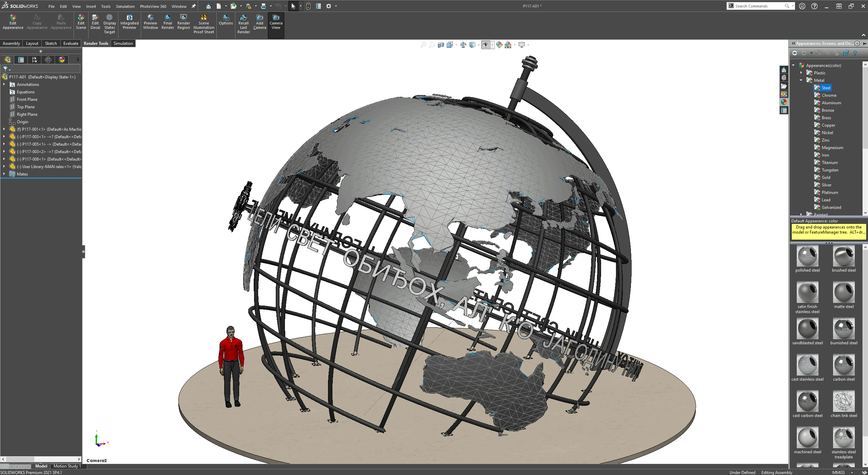
Task: Toggle auto-show pin on appearances pane
Action: point(863,43)
